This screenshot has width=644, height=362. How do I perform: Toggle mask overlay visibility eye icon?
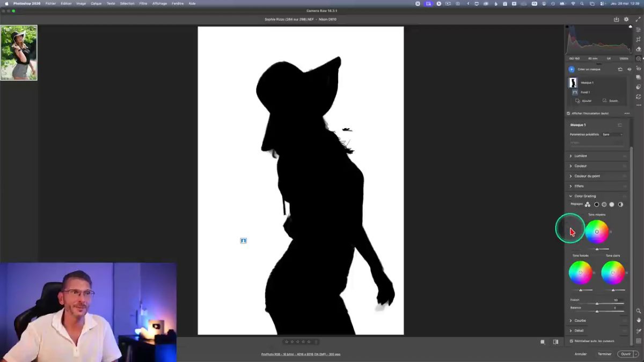tap(630, 69)
